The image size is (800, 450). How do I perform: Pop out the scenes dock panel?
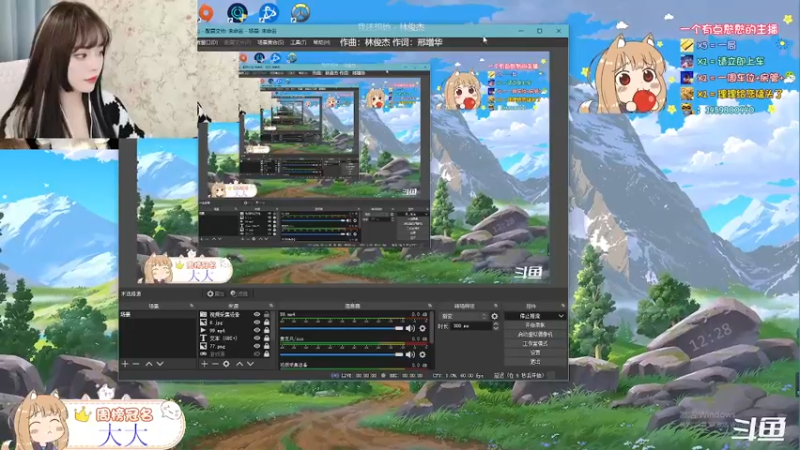[x=192, y=306]
